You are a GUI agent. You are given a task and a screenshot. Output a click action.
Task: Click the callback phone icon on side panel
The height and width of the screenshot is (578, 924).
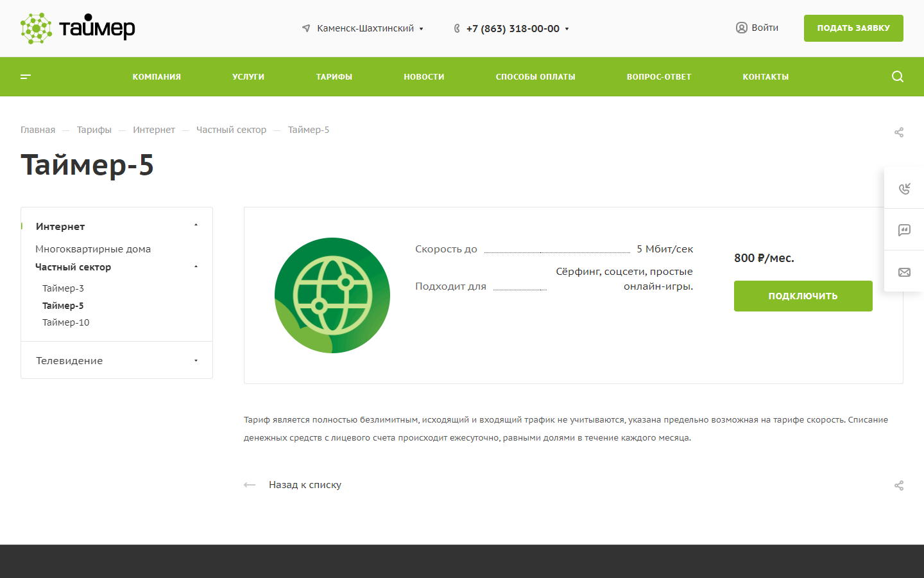coord(904,188)
